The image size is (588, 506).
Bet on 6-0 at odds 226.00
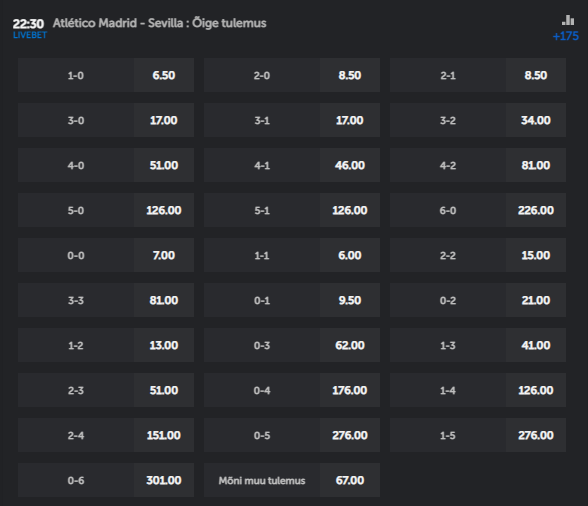click(478, 210)
